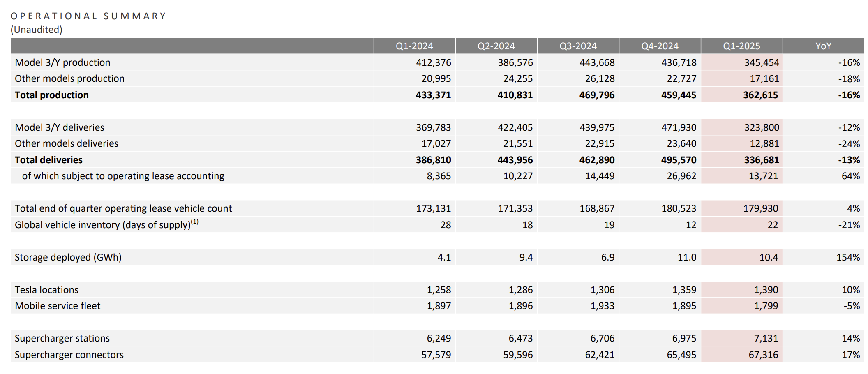Select the 67,316 connectors value
The height and width of the screenshot is (374, 868).
tap(764, 355)
